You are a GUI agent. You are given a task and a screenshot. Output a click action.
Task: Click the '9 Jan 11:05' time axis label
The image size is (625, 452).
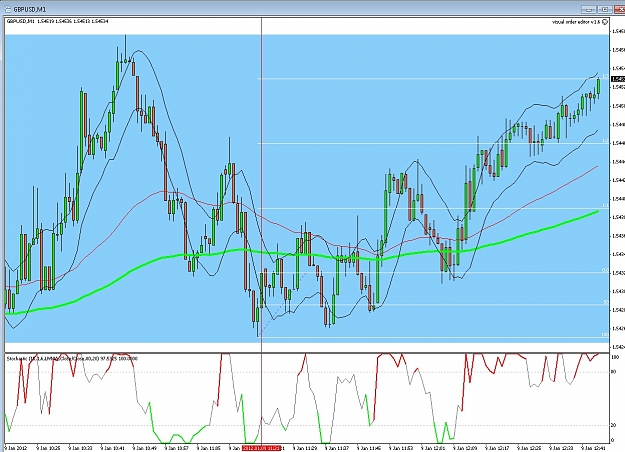[208, 448]
